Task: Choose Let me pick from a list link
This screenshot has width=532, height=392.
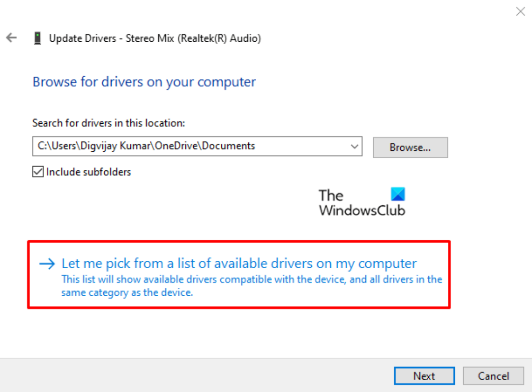Action: pyautogui.click(x=239, y=263)
